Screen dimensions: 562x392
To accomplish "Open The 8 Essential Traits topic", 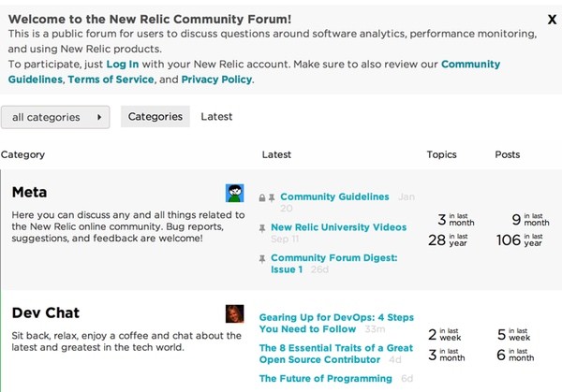I will (x=336, y=354).
